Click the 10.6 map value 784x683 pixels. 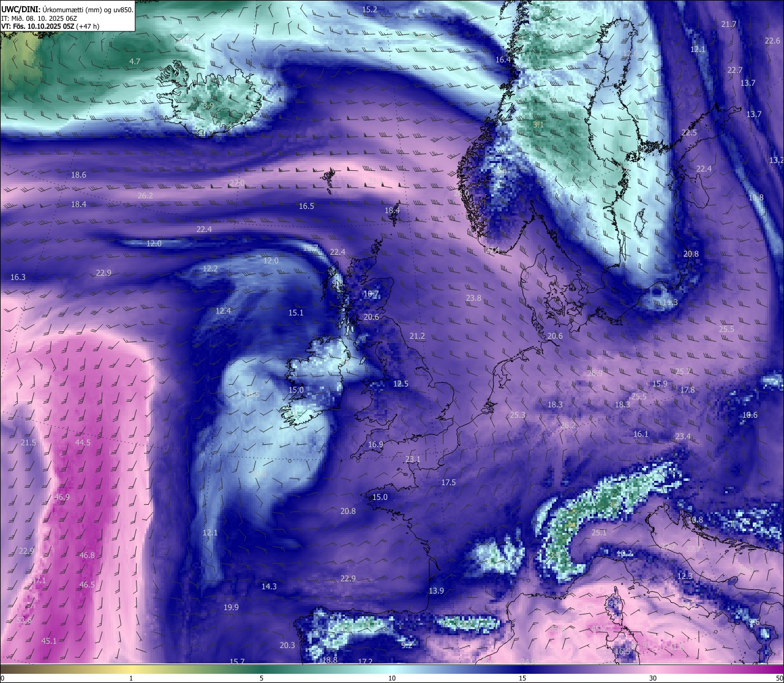750,415
